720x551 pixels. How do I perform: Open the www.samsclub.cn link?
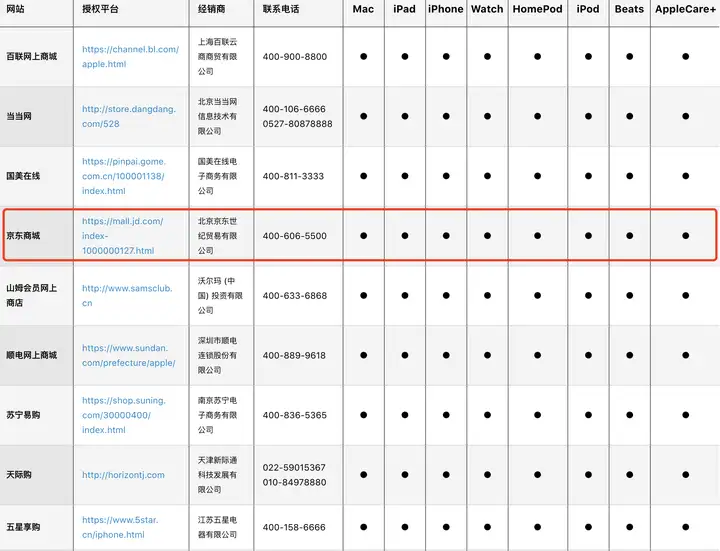tap(127, 295)
